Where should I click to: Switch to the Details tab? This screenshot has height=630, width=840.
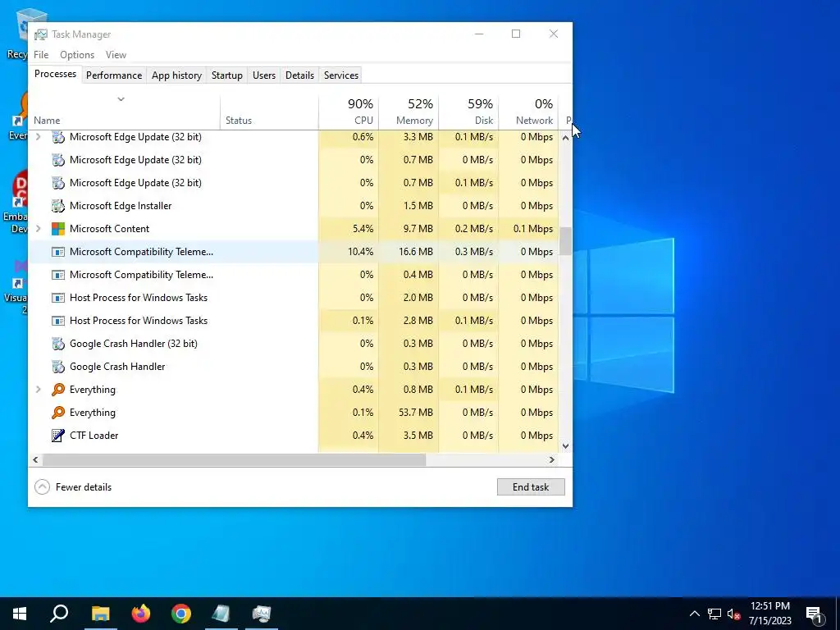pyautogui.click(x=299, y=75)
